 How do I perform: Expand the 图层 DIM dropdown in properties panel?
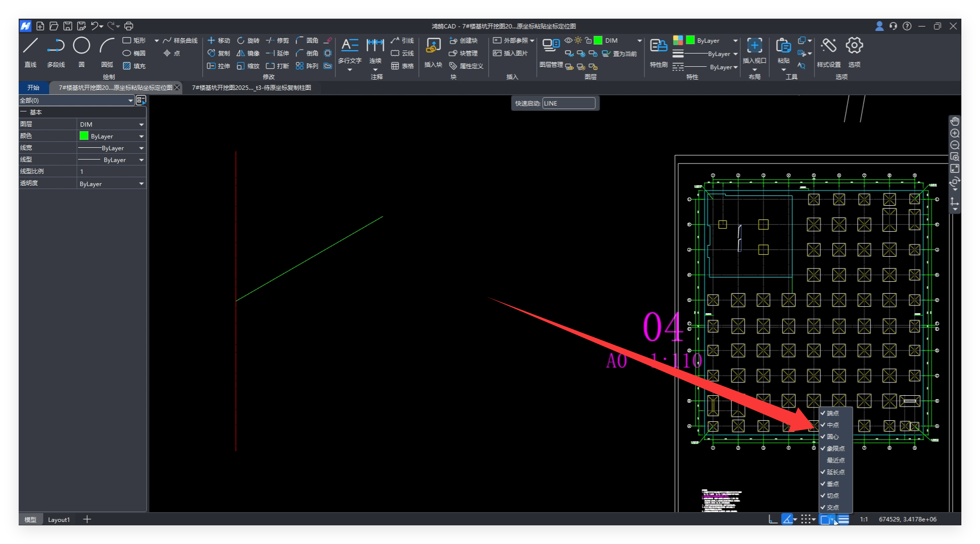coord(141,125)
